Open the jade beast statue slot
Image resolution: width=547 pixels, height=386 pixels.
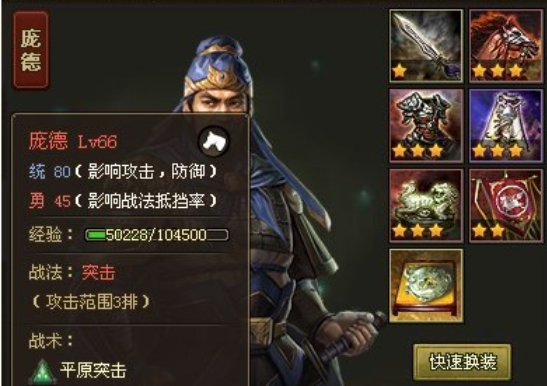(x=426, y=206)
